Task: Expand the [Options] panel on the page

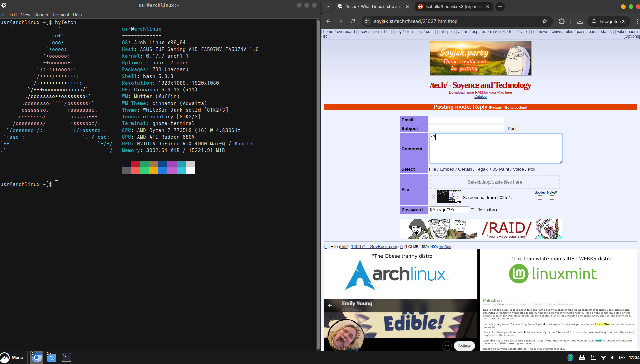Action: click(632, 36)
